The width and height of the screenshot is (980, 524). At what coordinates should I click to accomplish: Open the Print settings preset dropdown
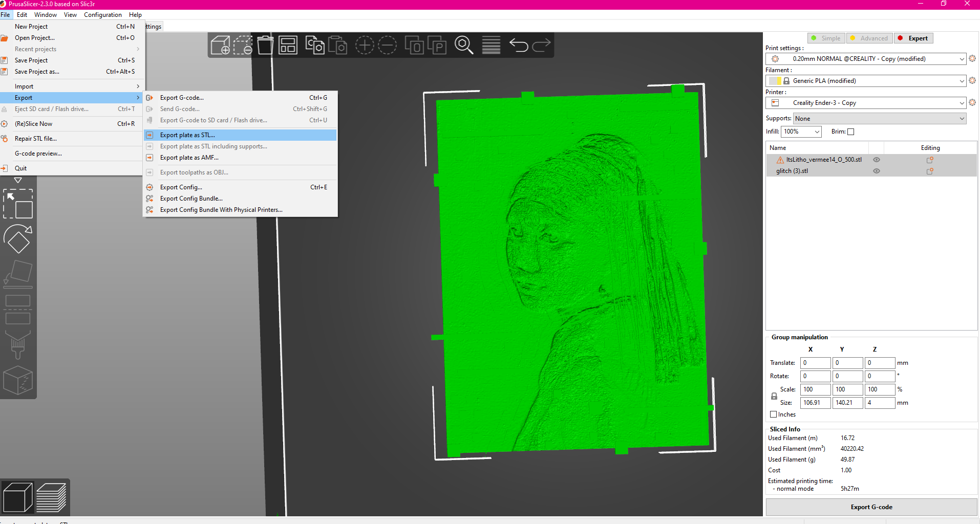(x=866, y=59)
